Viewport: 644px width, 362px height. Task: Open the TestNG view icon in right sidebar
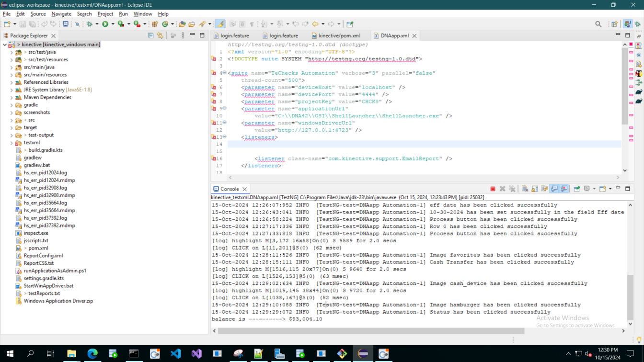coord(639,73)
